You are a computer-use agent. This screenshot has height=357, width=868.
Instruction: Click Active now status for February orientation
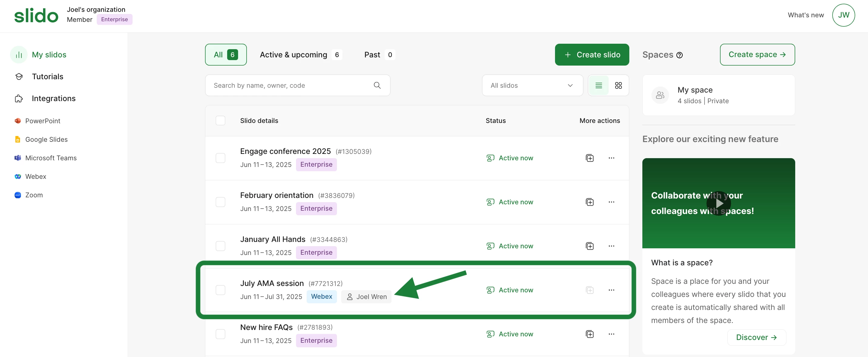(x=510, y=202)
